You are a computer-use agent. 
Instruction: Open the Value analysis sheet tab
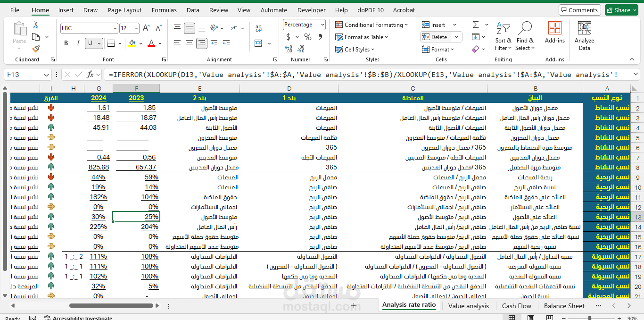[469, 306]
